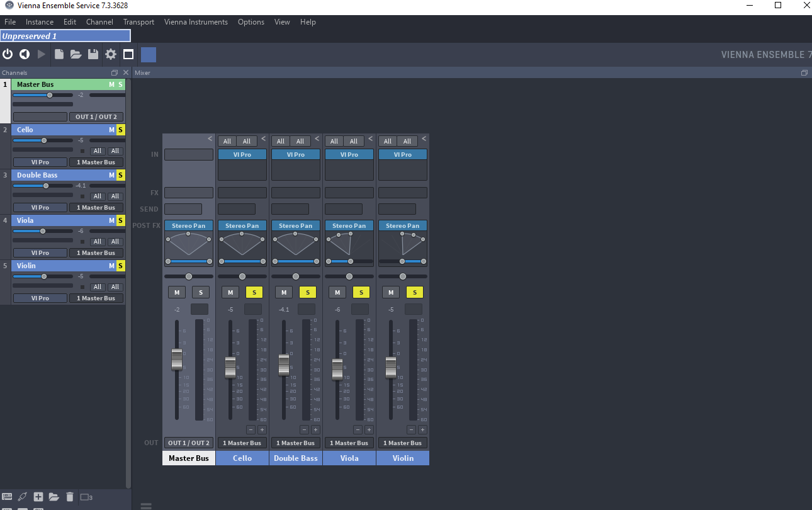The width and height of the screenshot is (812, 510).
Task: Click the Master Bus mixer volume fader
Action: pyautogui.click(x=177, y=359)
